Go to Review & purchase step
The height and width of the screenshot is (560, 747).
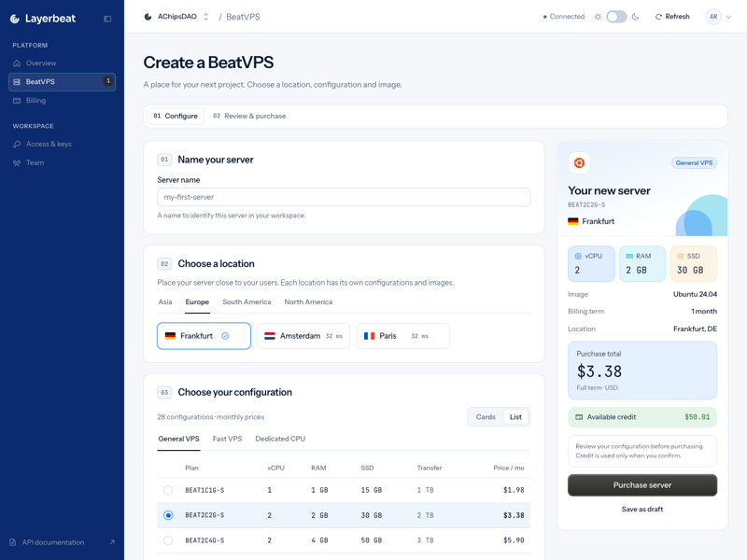(249, 116)
